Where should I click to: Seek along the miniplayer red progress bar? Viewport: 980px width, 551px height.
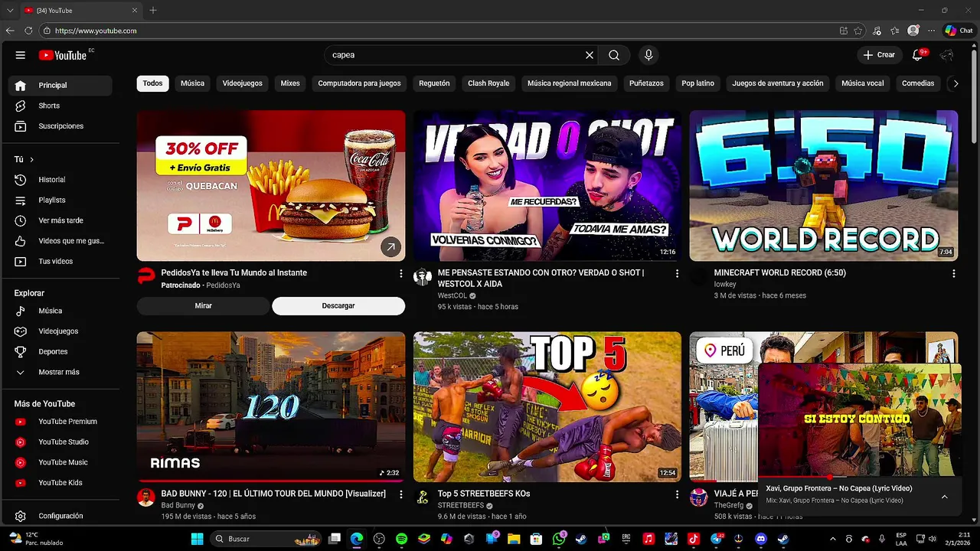point(858,478)
